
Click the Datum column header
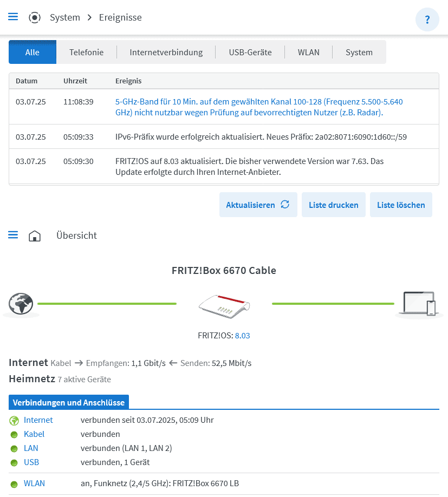[27, 81]
